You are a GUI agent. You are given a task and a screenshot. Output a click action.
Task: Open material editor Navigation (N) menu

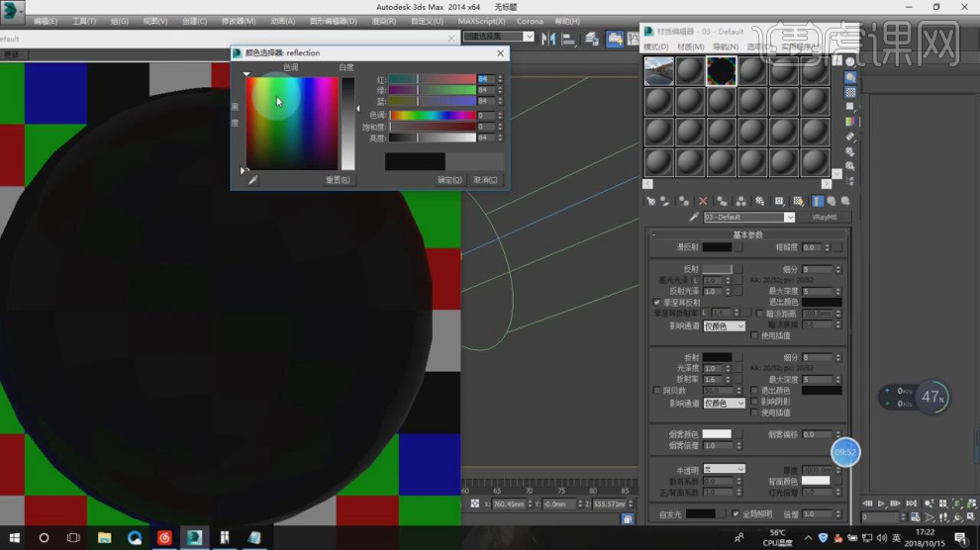click(x=725, y=46)
